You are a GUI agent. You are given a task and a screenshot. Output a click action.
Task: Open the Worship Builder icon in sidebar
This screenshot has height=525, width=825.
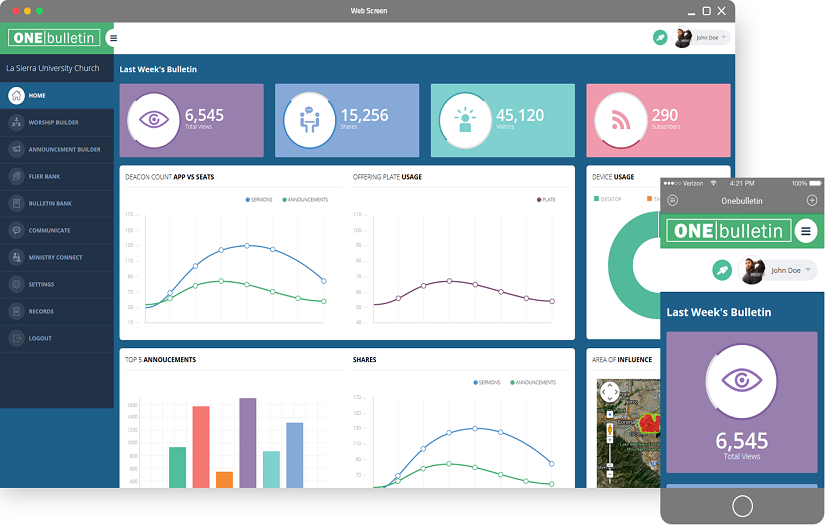pyautogui.click(x=16, y=122)
